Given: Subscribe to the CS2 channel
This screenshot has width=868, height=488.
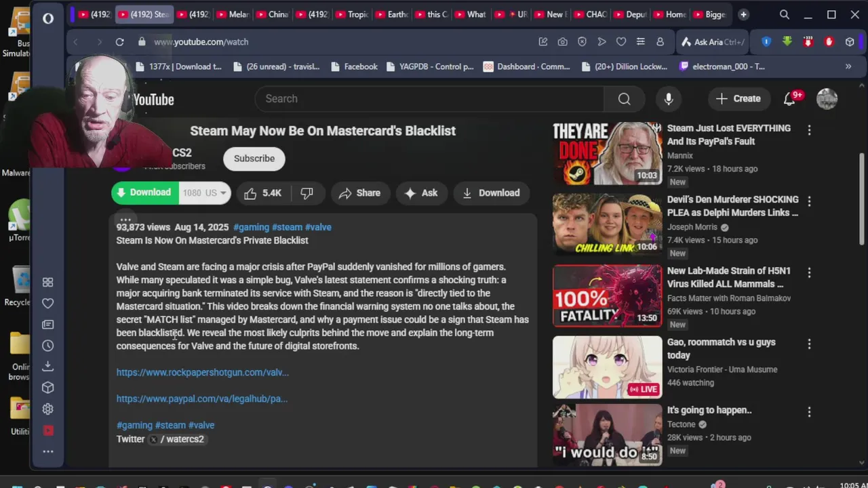Looking at the screenshot, I should [254, 159].
